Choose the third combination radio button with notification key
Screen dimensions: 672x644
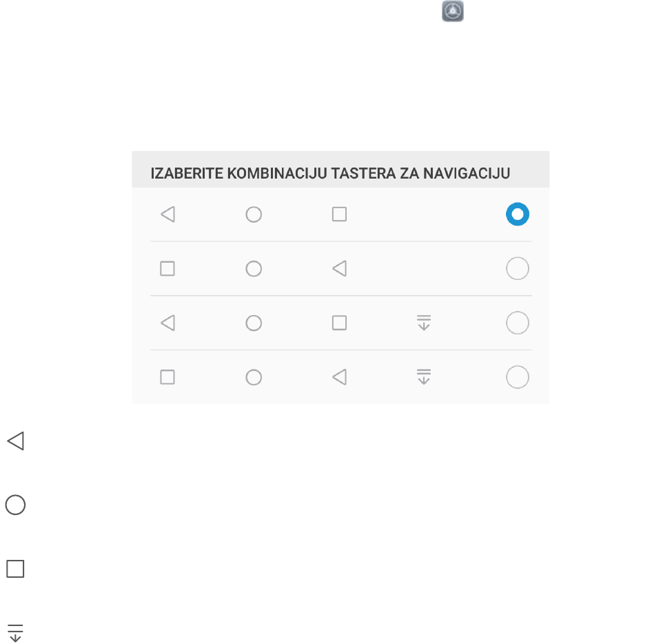[x=517, y=323]
